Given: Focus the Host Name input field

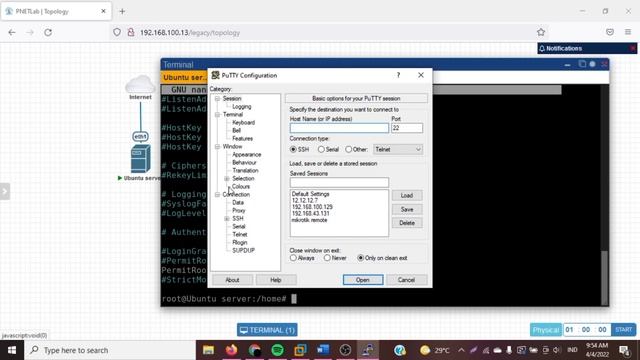Looking at the screenshot, I should [339, 128].
